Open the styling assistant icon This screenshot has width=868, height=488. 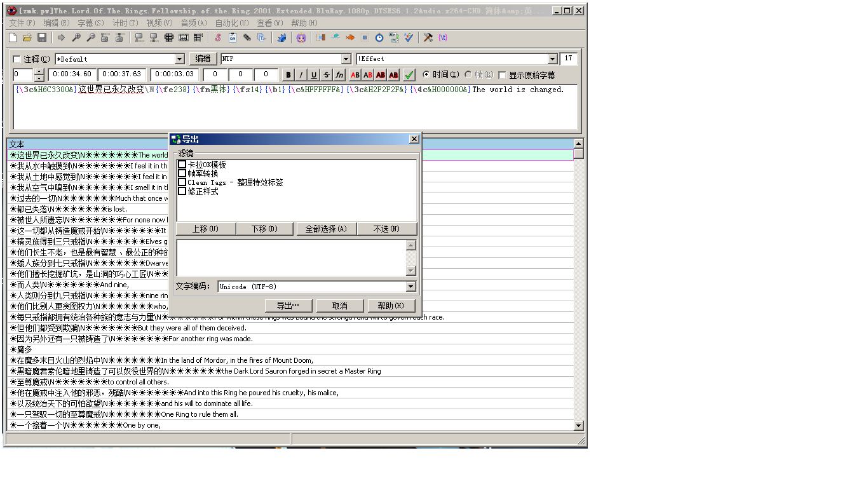pos(336,38)
